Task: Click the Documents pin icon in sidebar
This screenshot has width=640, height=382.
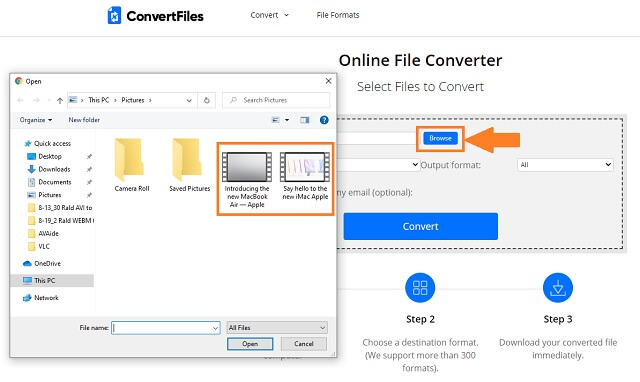Action: [89, 182]
